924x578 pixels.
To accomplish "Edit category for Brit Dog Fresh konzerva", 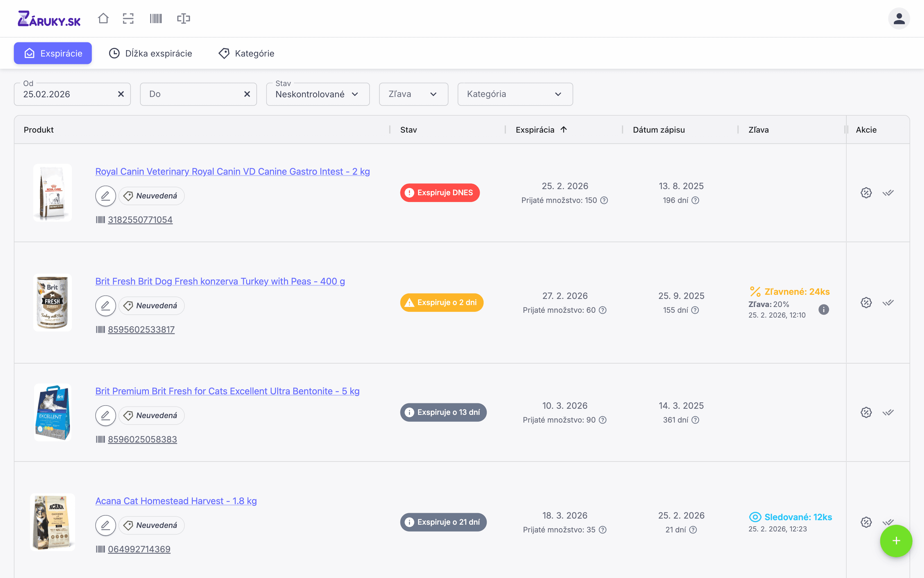I will click(x=105, y=305).
